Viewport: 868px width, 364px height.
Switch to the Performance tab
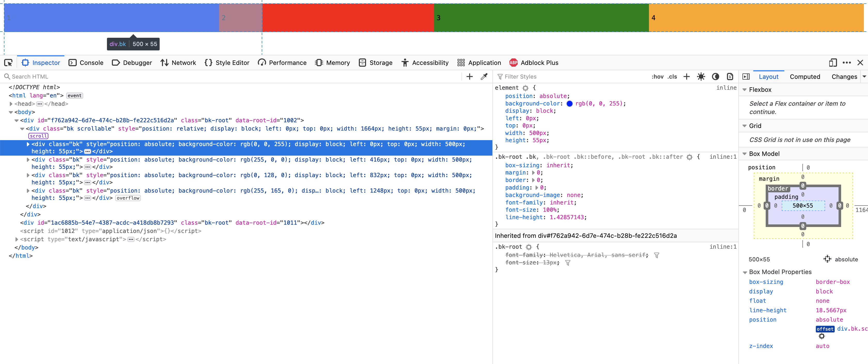[x=282, y=63]
